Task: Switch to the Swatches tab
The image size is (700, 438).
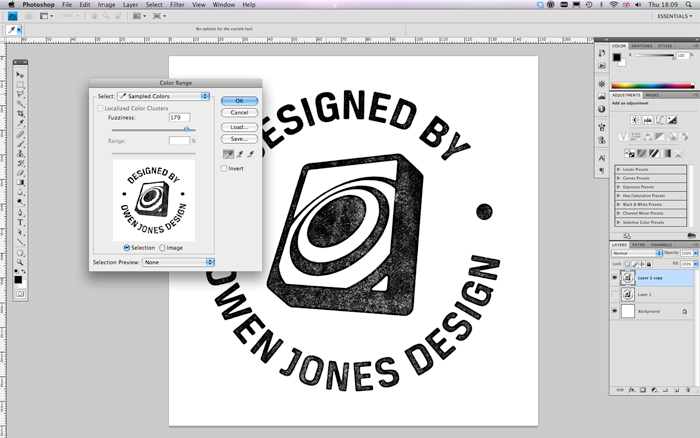Action: [642, 46]
